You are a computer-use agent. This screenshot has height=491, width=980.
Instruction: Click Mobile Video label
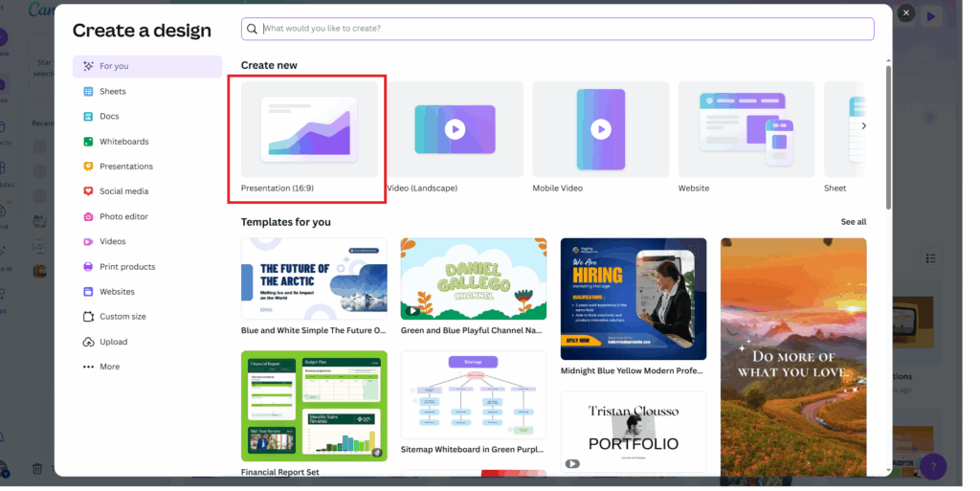click(558, 188)
